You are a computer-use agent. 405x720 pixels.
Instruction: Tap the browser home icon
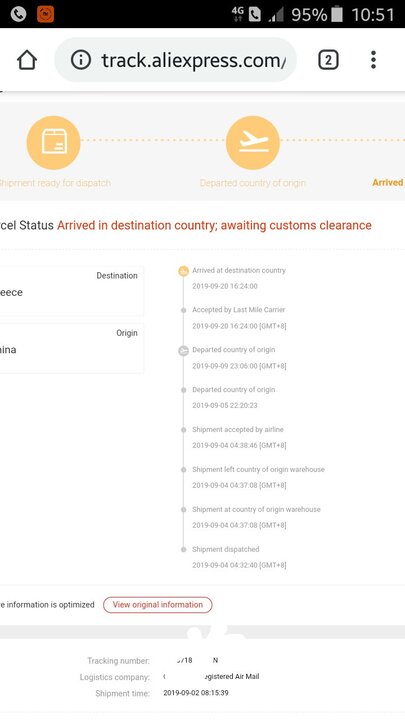(x=27, y=60)
